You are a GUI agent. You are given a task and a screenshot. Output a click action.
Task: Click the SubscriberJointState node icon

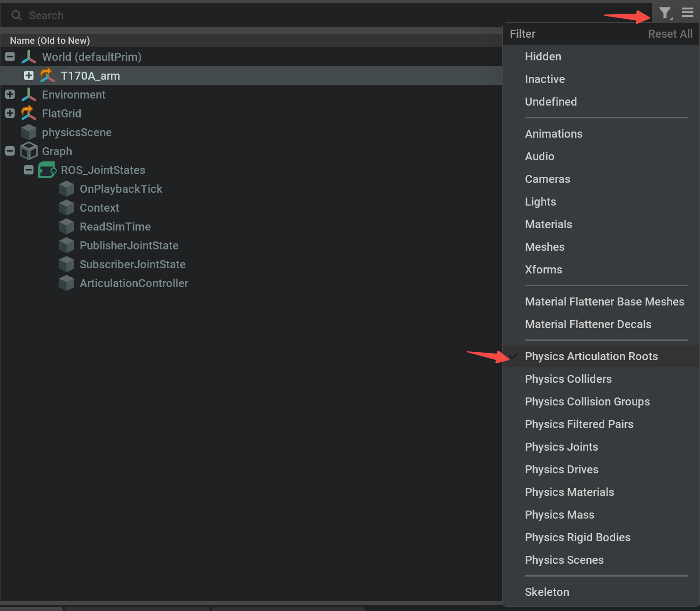pos(67,264)
